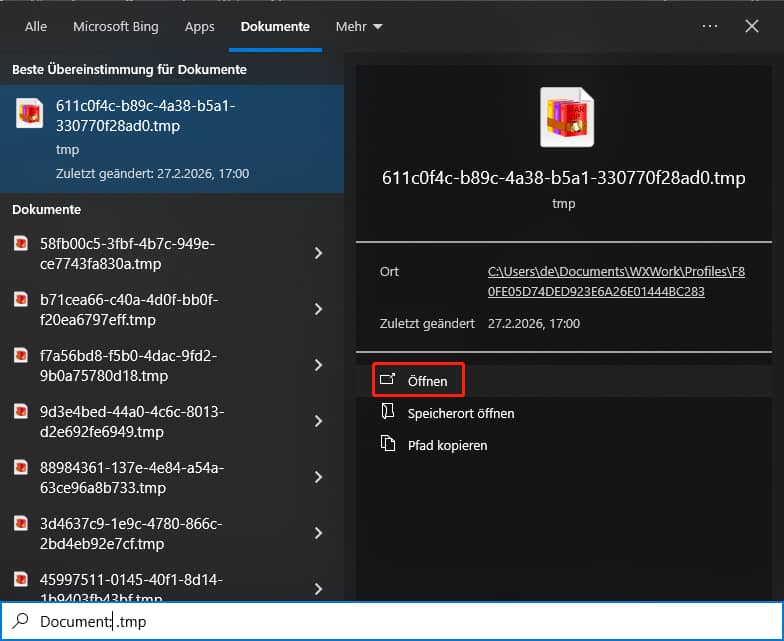The height and width of the screenshot is (641, 784).
Task: Click the search magnifier icon
Action: tap(19, 622)
